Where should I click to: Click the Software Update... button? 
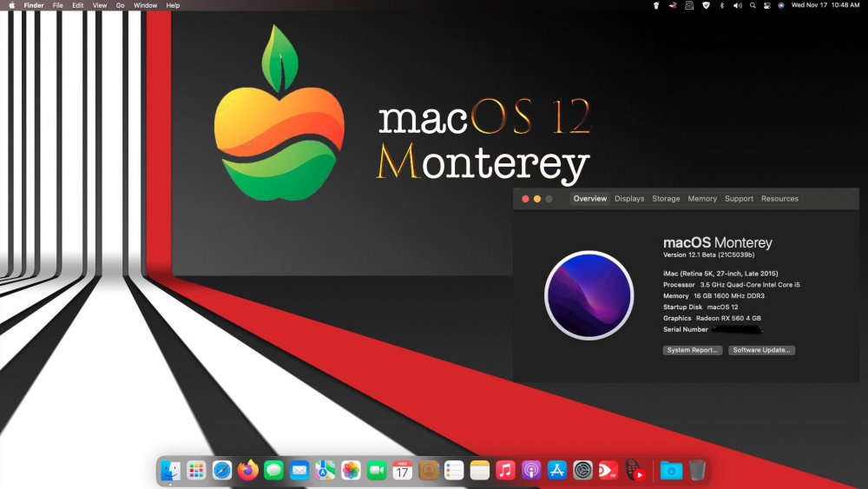762,350
